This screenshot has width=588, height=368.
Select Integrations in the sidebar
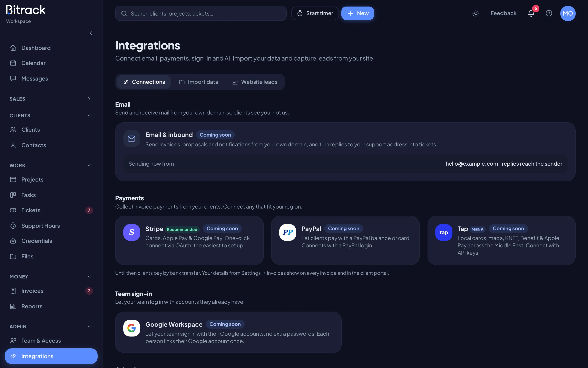pos(51,356)
